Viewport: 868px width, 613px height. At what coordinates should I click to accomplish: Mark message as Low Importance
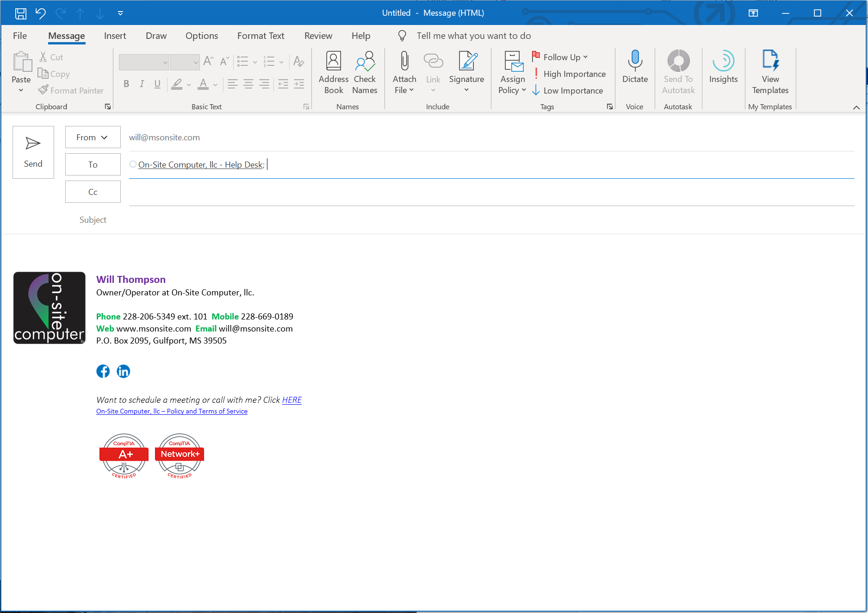point(568,90)
